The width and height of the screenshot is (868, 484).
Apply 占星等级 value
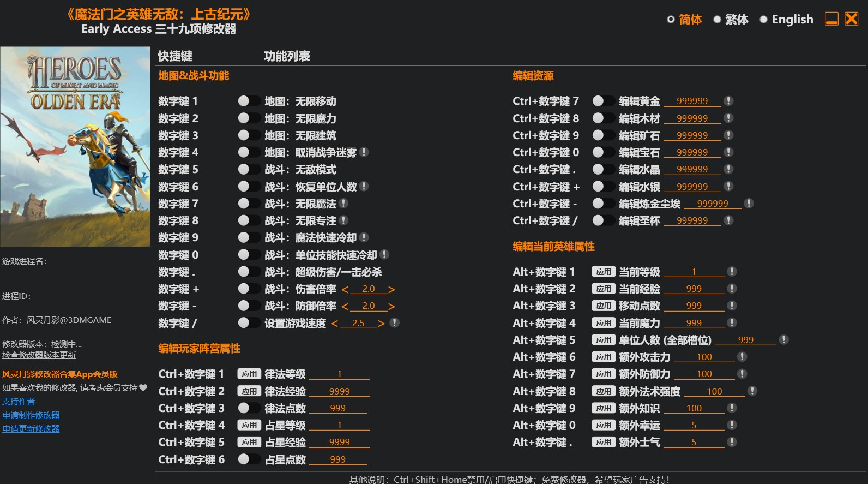pos(249,425)
